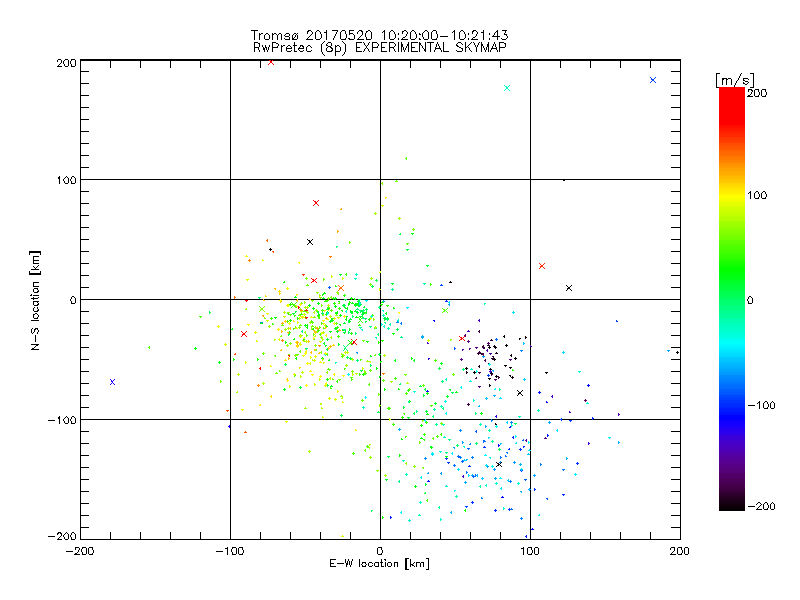Click the blue X marker in the top-right corner

653,80
